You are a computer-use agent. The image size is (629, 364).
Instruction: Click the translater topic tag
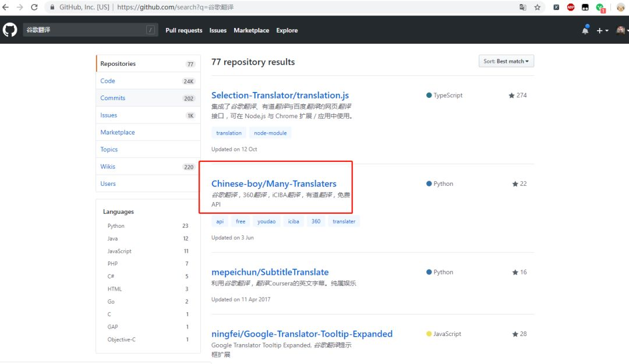pos(344,221)
